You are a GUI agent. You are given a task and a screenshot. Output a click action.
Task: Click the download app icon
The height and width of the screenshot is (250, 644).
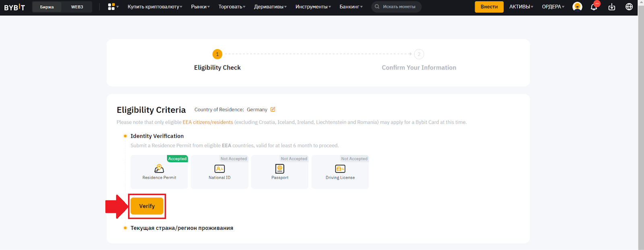click(612, 7)
